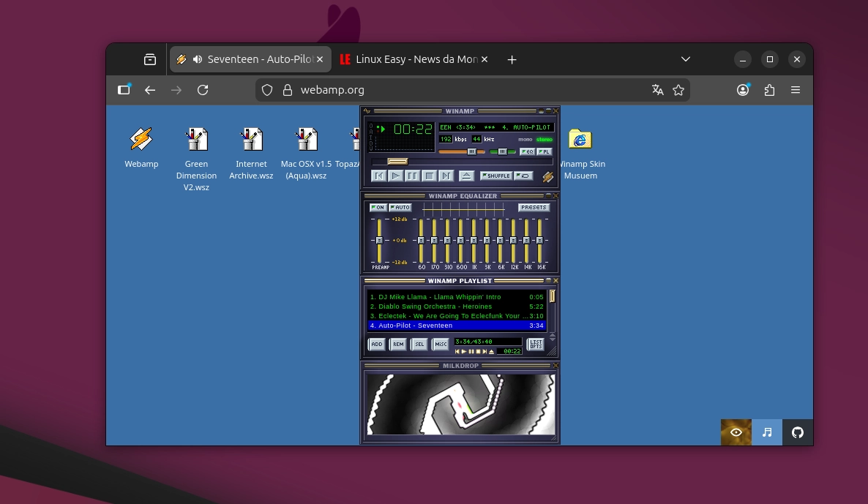The image size is (868, 504).
Task: Enable Repeat next to the Shuffle button
Action: [523, 176]
